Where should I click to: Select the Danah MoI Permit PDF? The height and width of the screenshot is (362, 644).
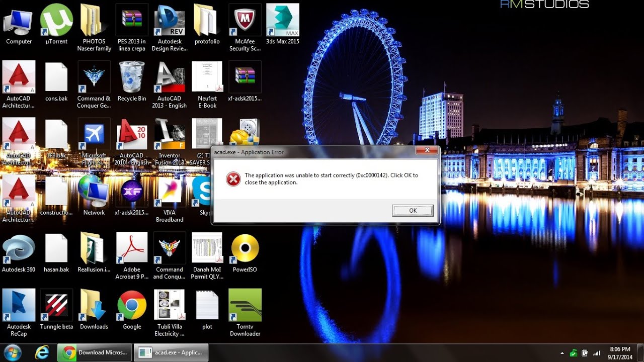[x=207, y=256]
